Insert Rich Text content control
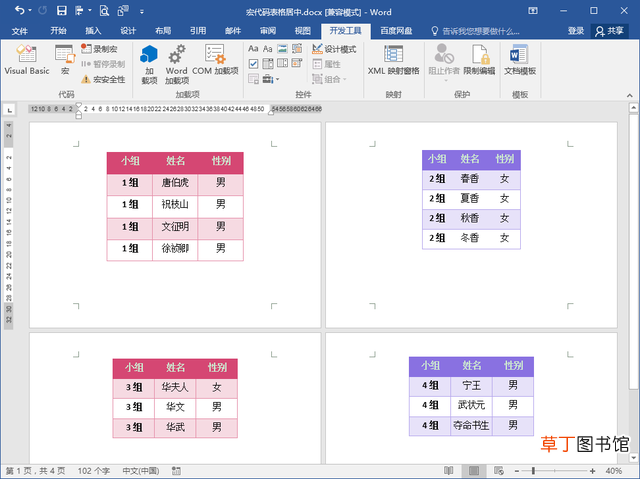This screenshot has height=479, width=640. coord(253,49)
